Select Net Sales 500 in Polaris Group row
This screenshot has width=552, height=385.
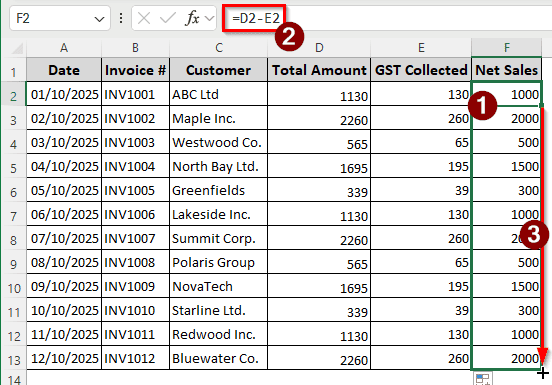click(507, 262)
